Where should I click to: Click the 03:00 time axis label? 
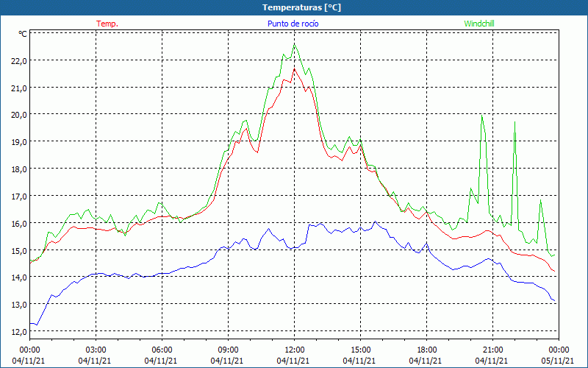click(x=96, y=350)
